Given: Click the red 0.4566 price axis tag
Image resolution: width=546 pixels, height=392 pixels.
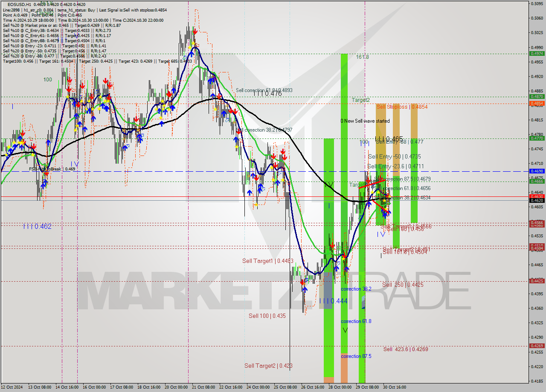Looking at the screenshot, I should click(x=537, y=222).
